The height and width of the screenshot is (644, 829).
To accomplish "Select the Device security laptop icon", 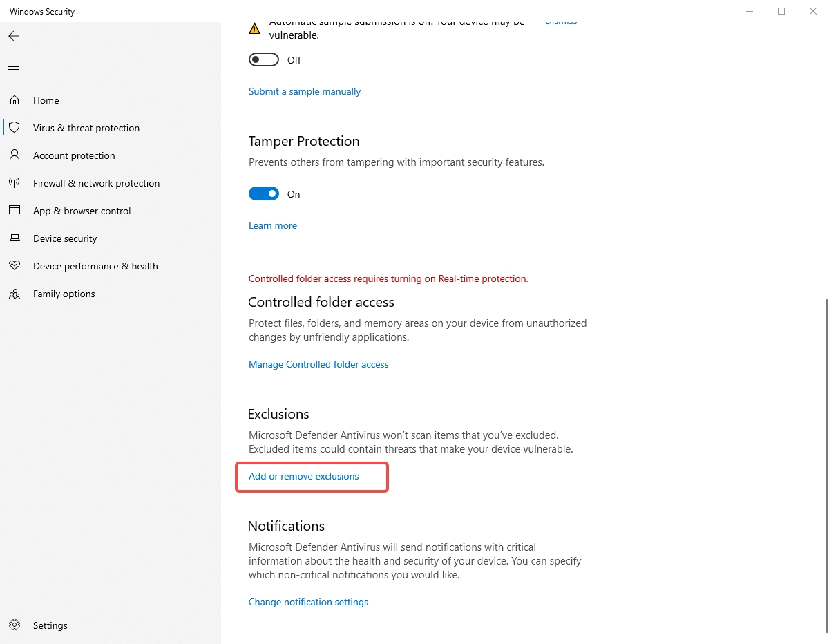I will [15, 238].
